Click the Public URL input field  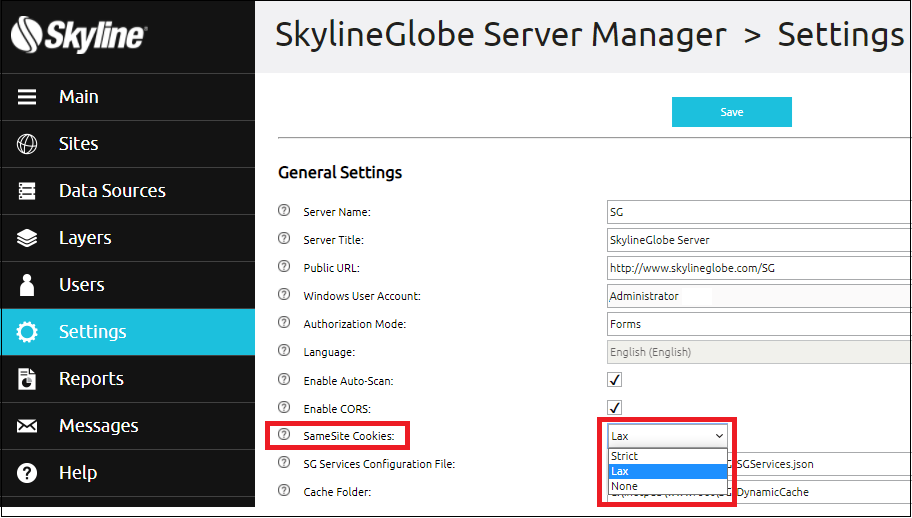[758, 268]
